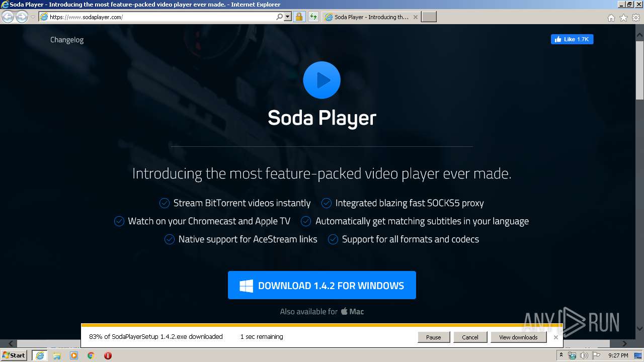Screen dimensions: 644x362
Task: Click the IE Home icon
Action: pyautogui.click(x=611, y=18)
